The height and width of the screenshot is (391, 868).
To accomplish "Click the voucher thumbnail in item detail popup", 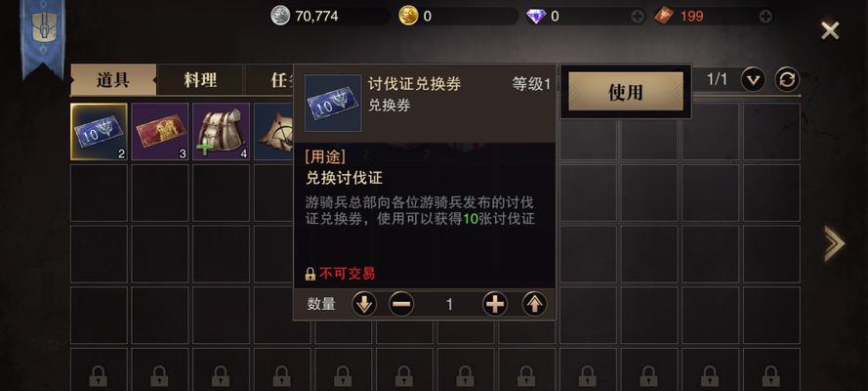I will [333, 103].
